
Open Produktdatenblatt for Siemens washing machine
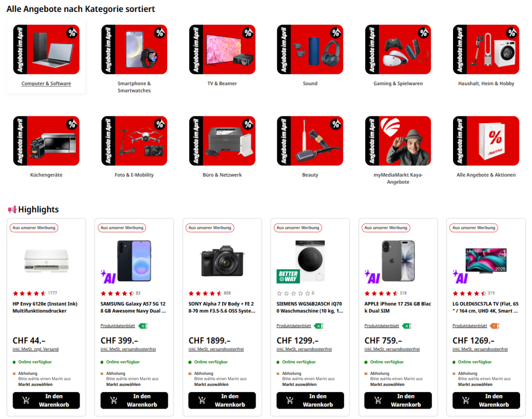[294, 325]
